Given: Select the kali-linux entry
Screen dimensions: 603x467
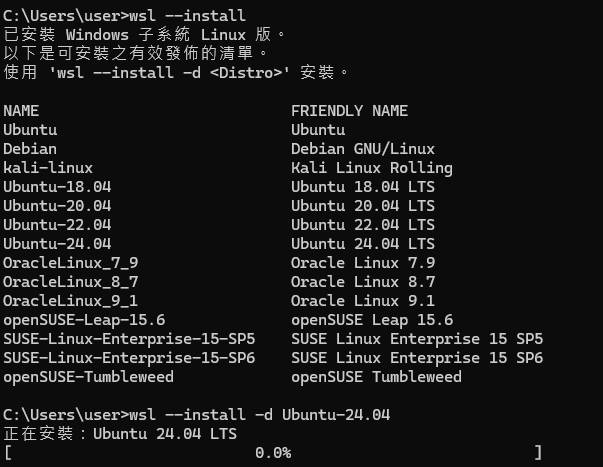Looking at the screenshot, I should pos(48,168).
